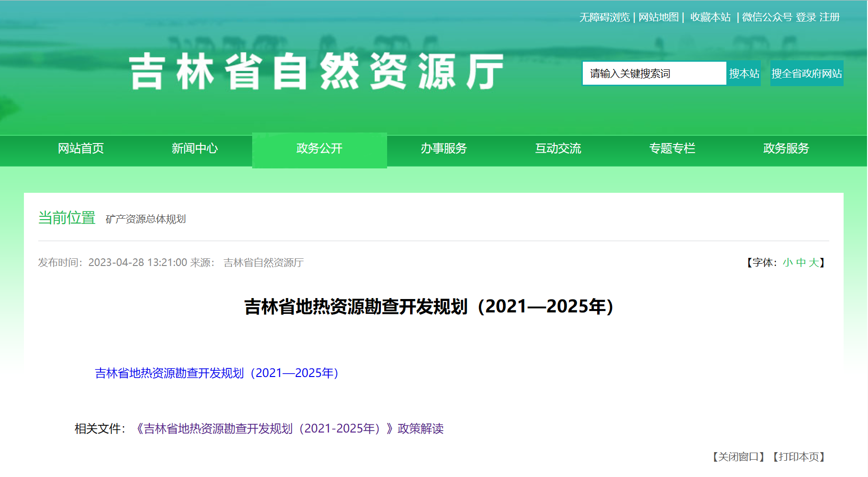Select 政务公开 navigation tab
The image size is (868, 477).
pos(320,149)
